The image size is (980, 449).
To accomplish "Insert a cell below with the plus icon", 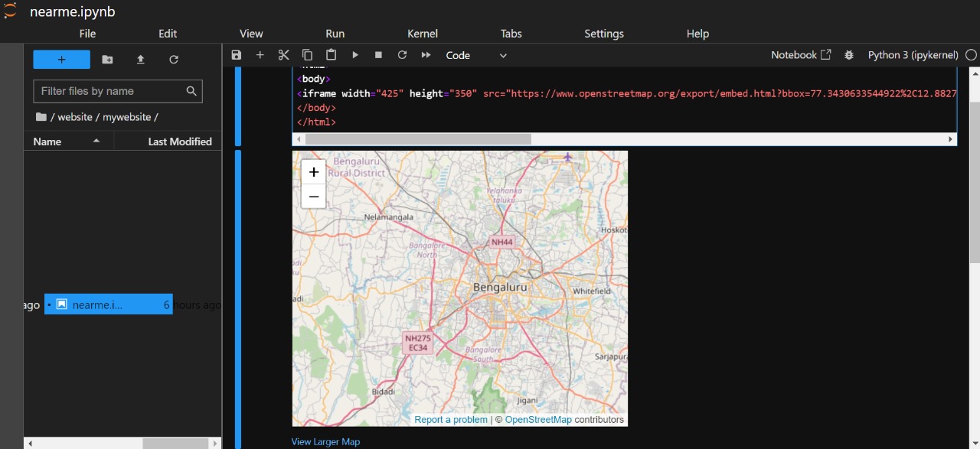I will pyautogui.click(x=260, y=55).
